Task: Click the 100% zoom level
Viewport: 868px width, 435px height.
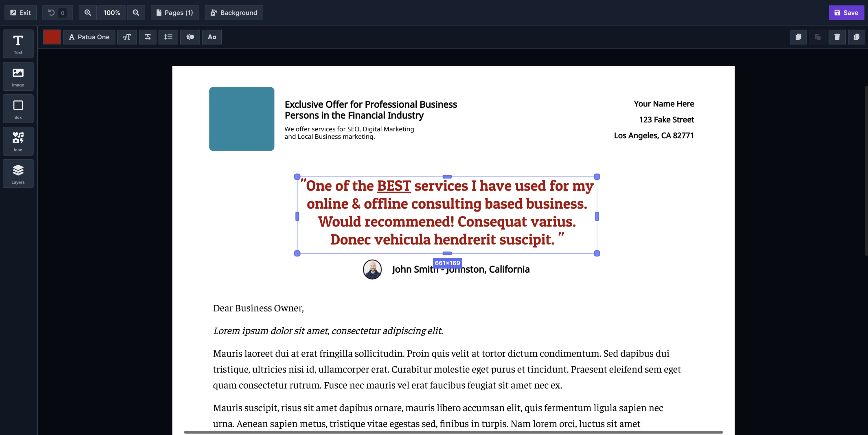Action: pyautogui.click(x=111, y=13)
